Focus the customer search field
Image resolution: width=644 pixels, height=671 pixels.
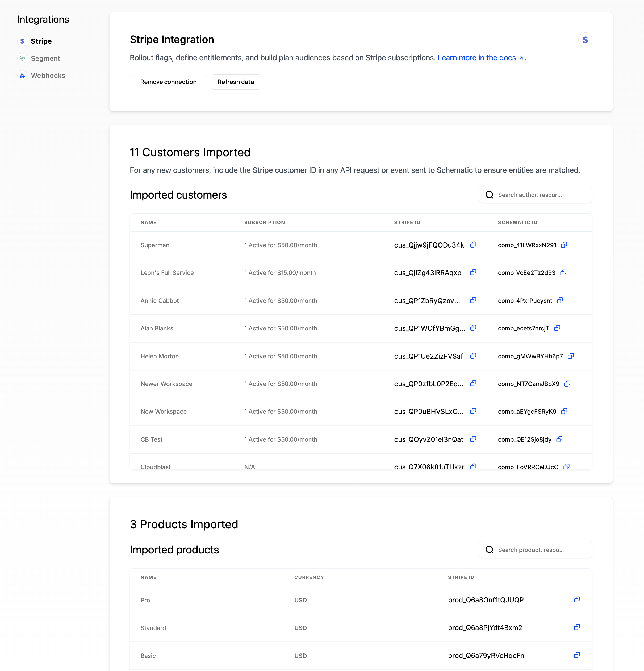pos(538,194)
